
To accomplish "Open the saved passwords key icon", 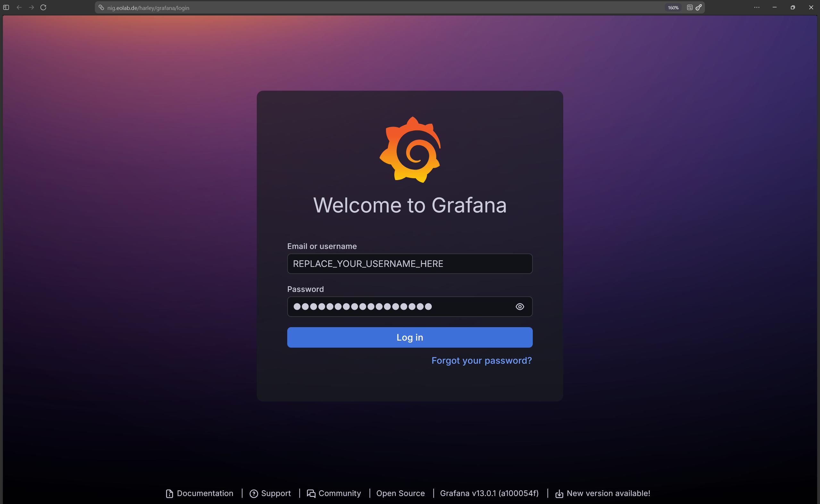I will (699, 7).
